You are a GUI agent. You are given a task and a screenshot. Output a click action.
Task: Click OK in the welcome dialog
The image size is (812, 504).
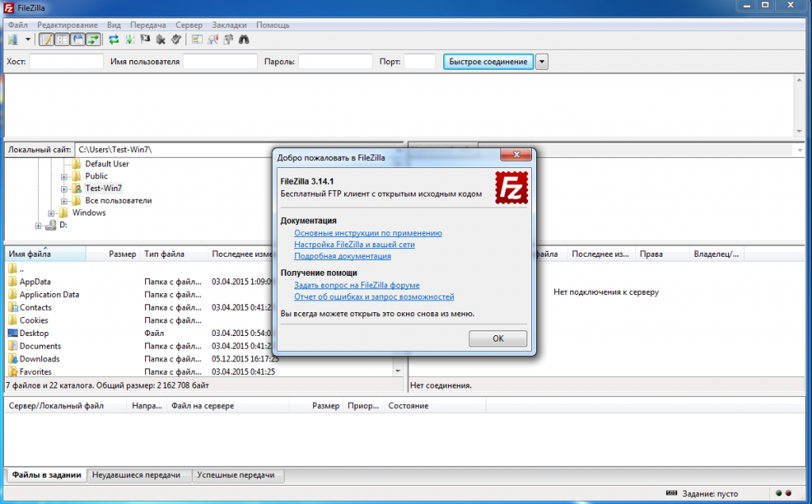[x=498, y=338]
